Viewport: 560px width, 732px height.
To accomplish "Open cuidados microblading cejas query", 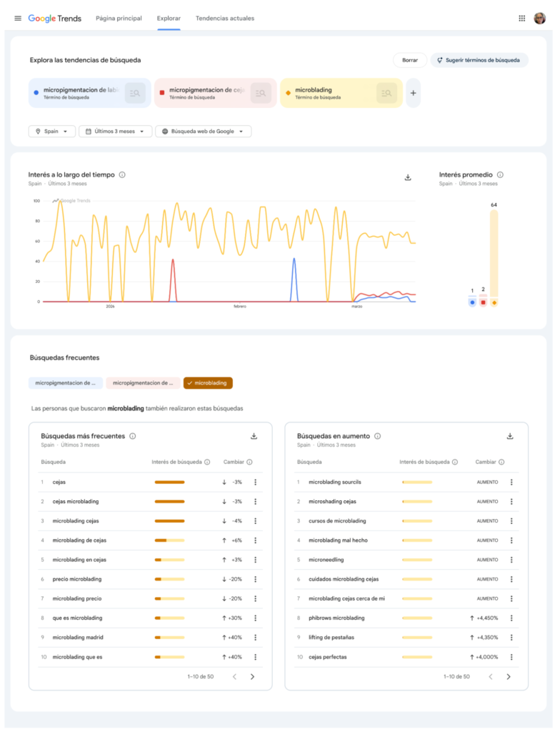I will 344,579.
